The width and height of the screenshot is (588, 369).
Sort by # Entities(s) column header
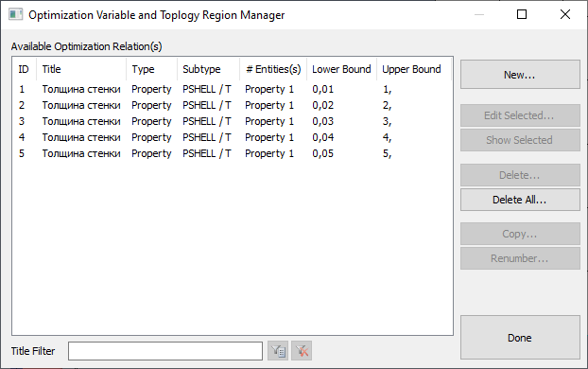[273, 69]
